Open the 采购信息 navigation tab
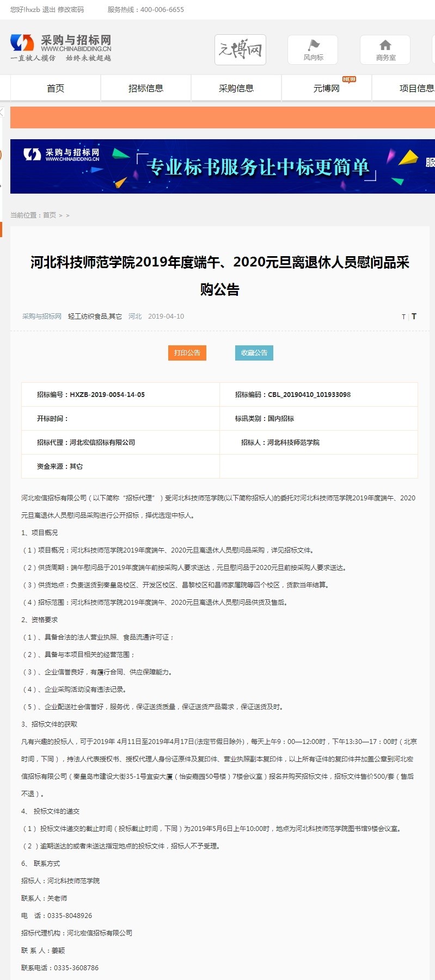The width and height of the screenshot is (435, 980). (x=236, y=88)
